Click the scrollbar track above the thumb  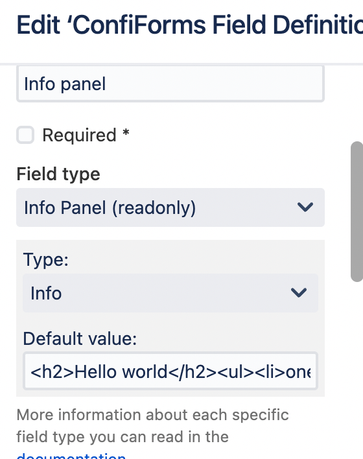click(x=357, y=103)
